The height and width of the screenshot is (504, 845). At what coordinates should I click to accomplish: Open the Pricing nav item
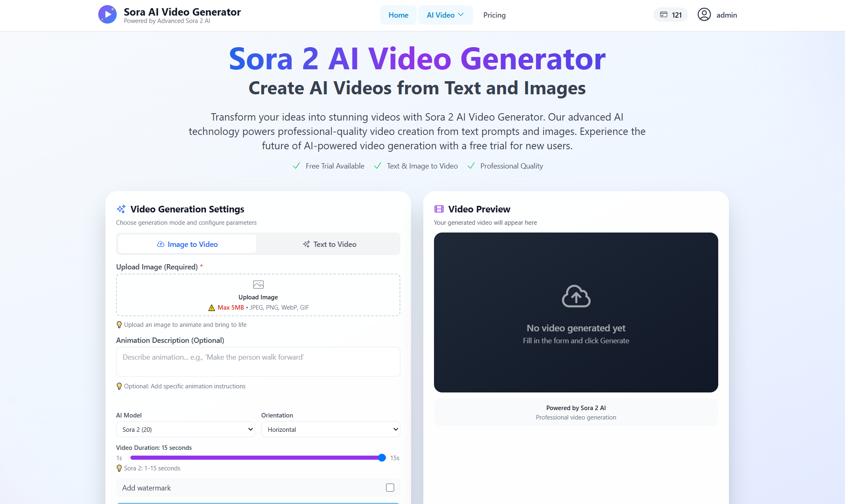[494, 15]
